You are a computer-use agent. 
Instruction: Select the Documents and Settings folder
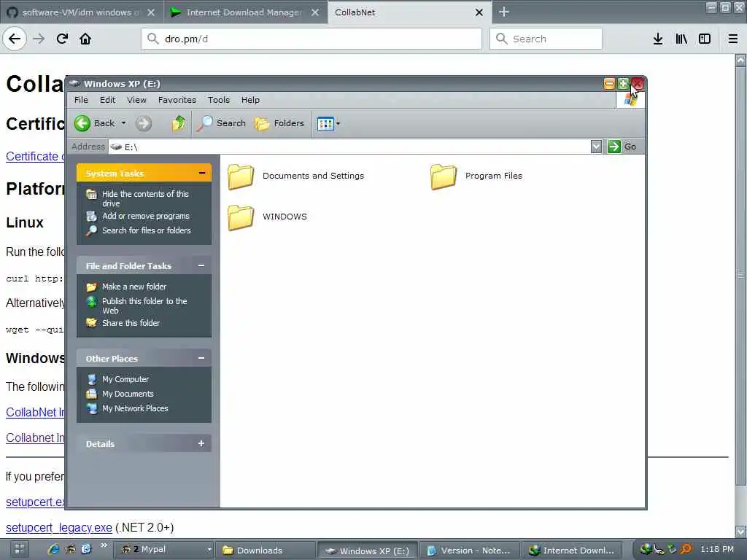(296, 176)
